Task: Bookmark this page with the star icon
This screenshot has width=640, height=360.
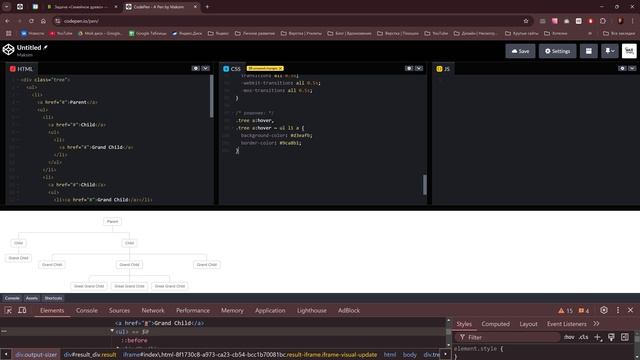Action: pyautogui.click(x=526, y=21)
